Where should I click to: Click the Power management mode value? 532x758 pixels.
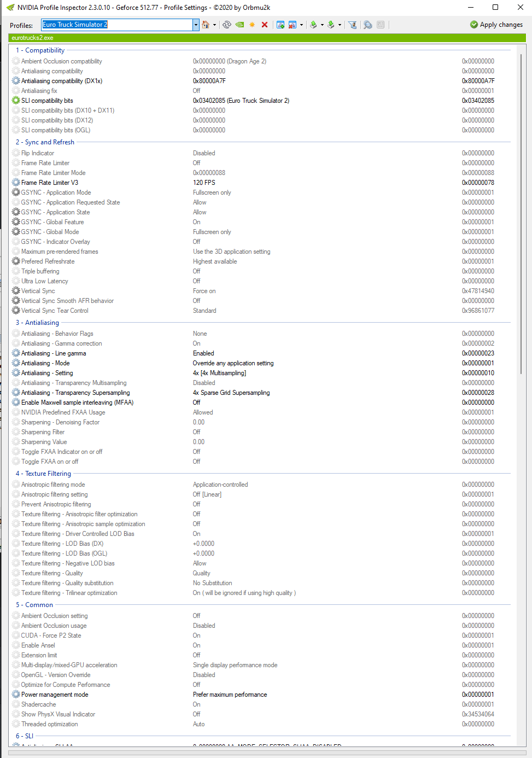230,695
